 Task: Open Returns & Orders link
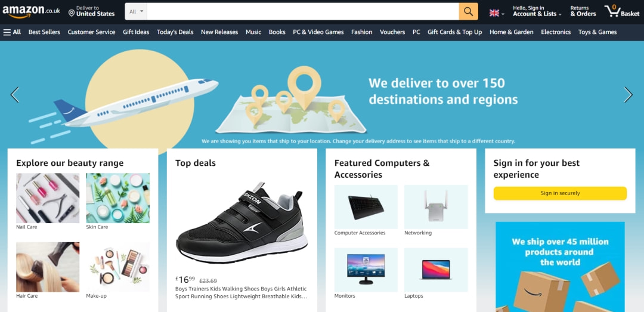point(583,11)
